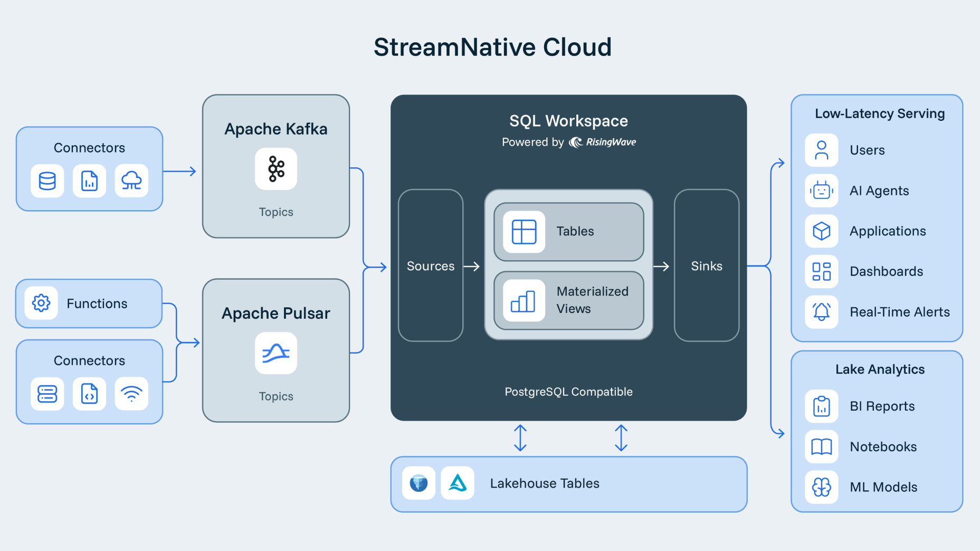Click the blue iceberg icon in Lakehouse Tables

tap(418, 483)
